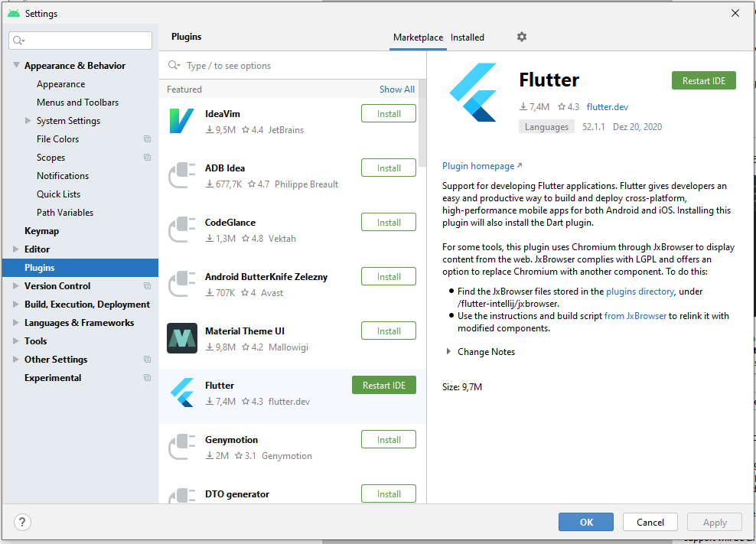Click the copy icon beside Experimental
The width and height of the screenshot is (756, 544).
point(147,378)
